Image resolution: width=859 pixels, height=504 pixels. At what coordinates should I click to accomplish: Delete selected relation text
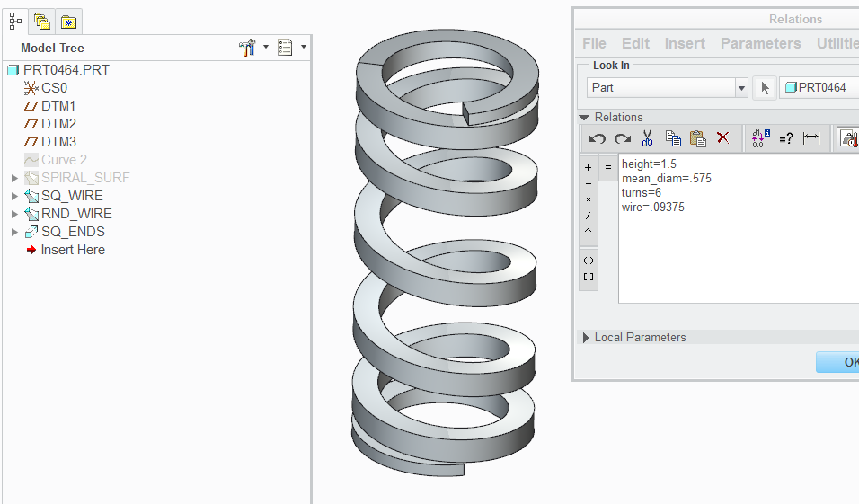(x=723, y=138)
